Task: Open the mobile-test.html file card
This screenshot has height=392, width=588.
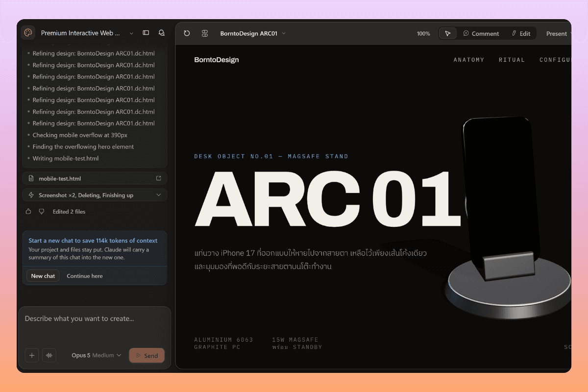Action: click(x=95, y=178)
